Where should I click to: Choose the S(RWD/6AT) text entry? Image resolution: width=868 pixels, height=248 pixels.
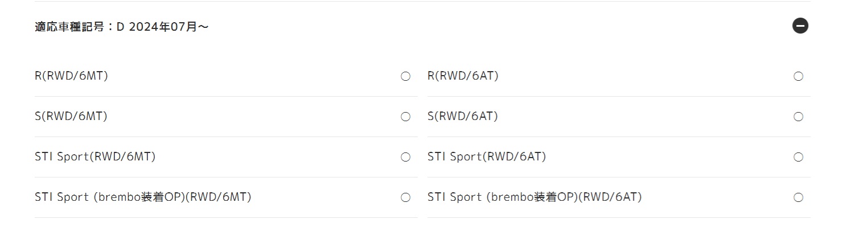(463, 116)
